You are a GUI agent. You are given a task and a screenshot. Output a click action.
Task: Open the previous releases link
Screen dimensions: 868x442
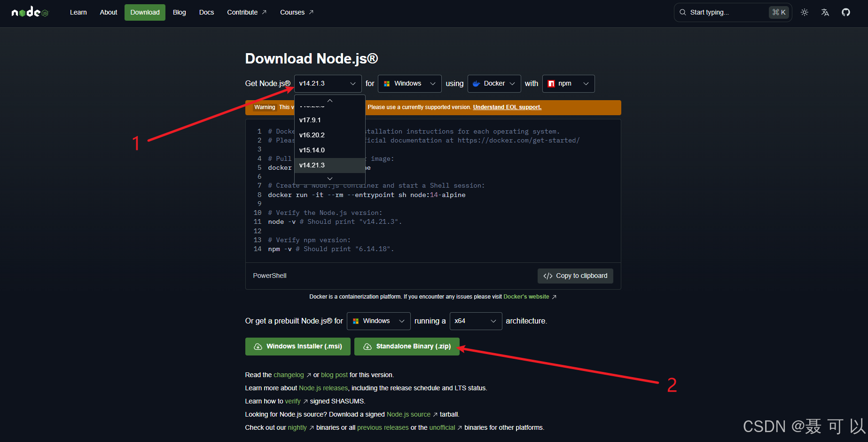coord(383,428)
